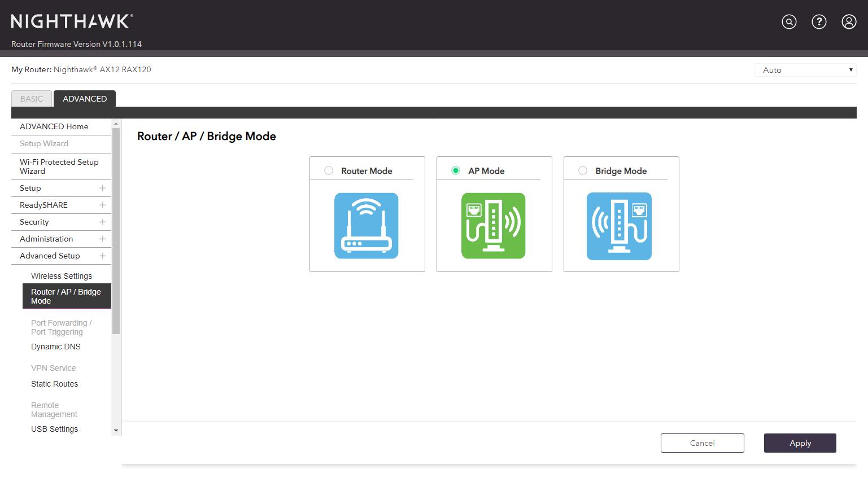The width and height of the screenshot is (868, 504).
Task: Click the blue Router Mode illustration
Action: click(367, 226)
